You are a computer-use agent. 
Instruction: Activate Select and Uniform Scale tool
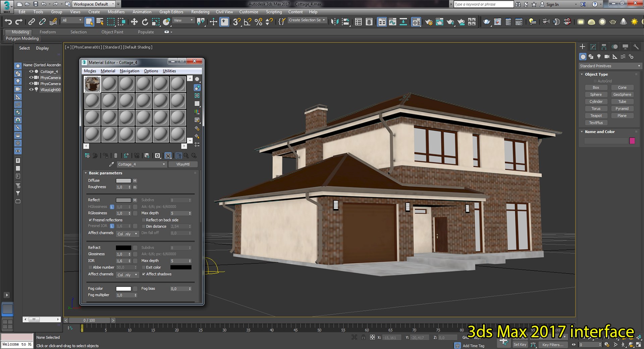156,22
